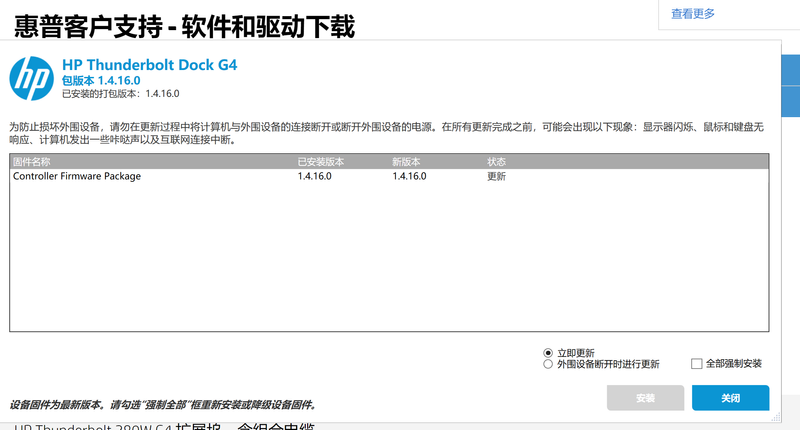Viewport: 800px width, 430px height.
Task: Click the 状态 column header
Action: pos(497,161)
